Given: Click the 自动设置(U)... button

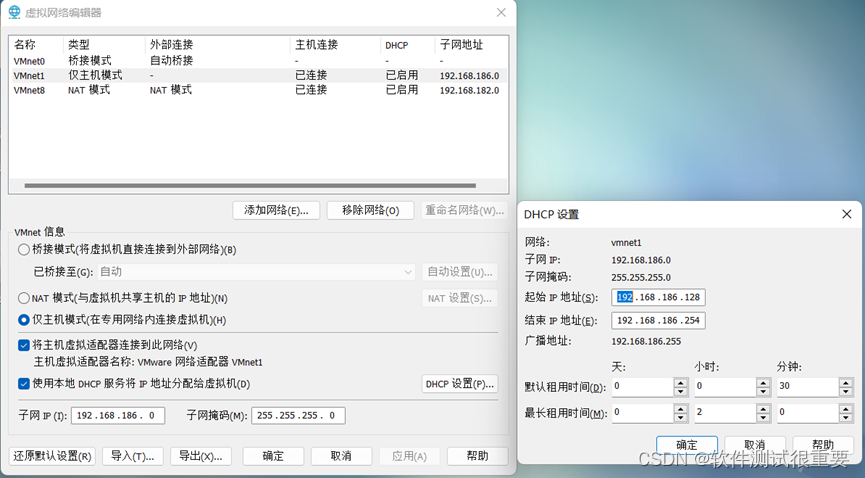Looking at the screenshot, I should point(460,272).
